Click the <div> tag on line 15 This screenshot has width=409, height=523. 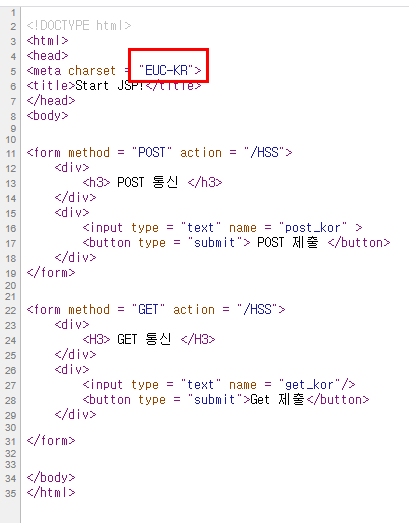click(72, 212)
